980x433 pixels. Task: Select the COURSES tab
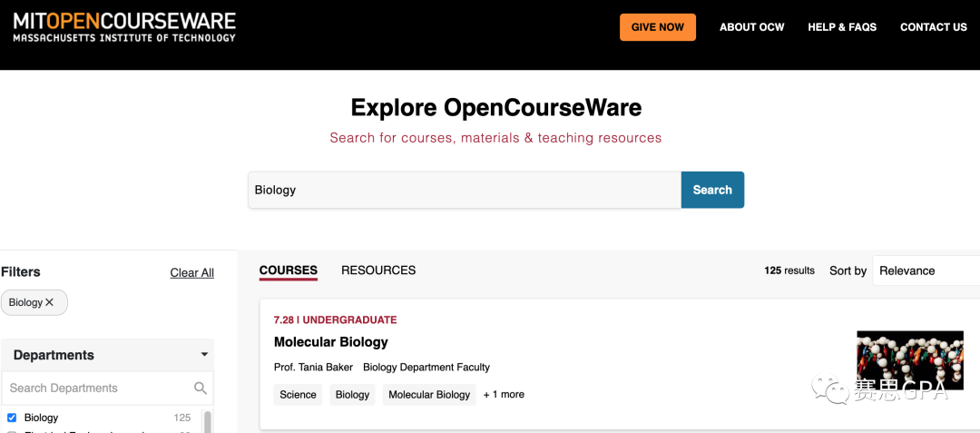pos(289,271)
